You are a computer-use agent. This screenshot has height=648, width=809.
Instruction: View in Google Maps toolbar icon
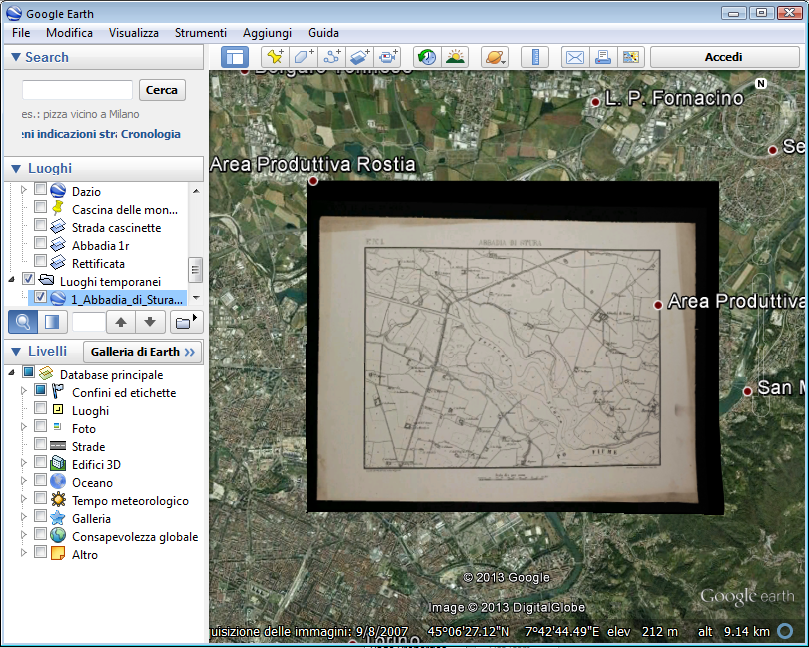631,57
